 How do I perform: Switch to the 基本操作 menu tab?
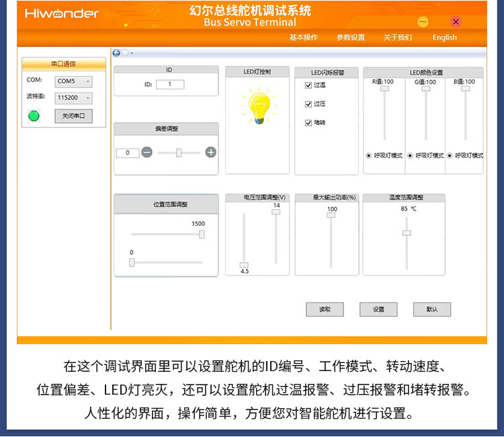pos(303,38)
